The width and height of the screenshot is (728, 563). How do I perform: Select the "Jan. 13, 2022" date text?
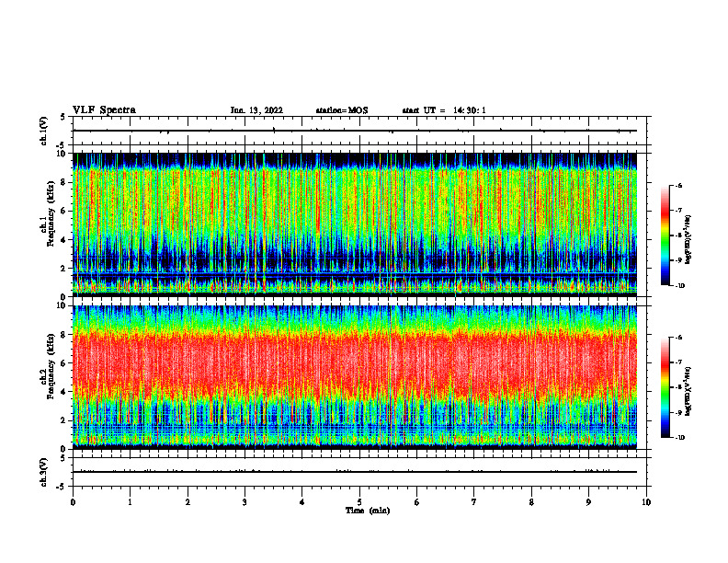point(256,110)
